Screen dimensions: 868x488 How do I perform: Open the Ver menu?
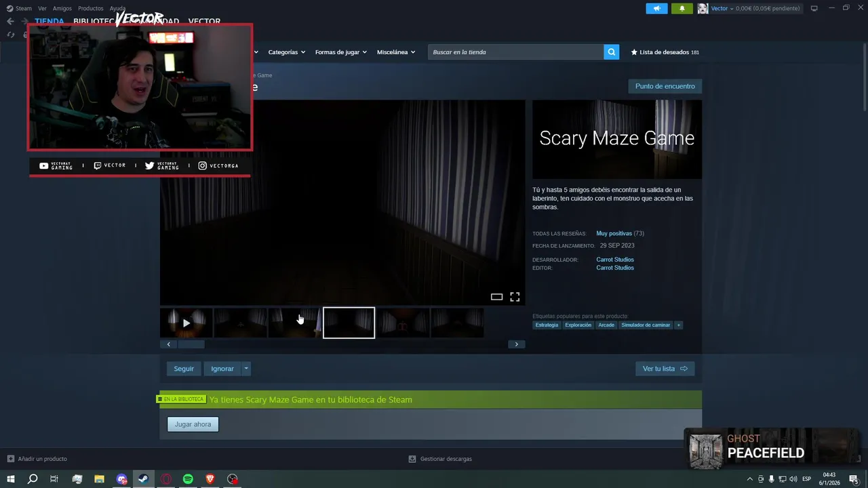coord(42,8)
